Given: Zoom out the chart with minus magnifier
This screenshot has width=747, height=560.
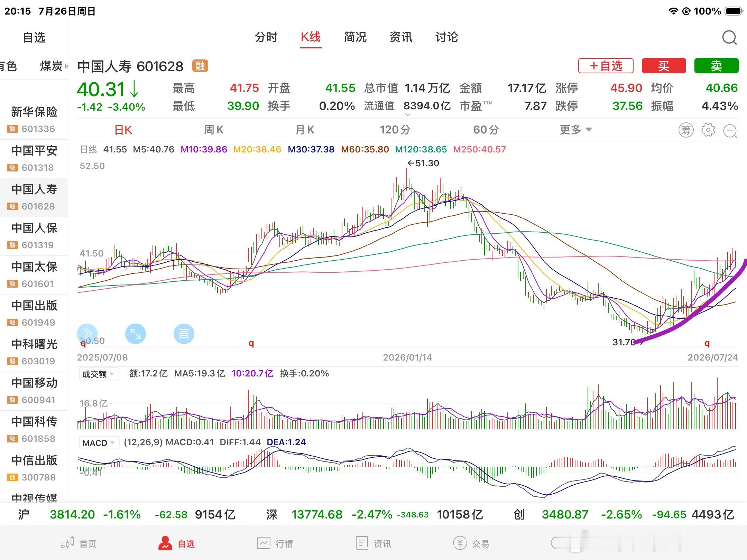Looking at the screenshot, I should [730, 131].
